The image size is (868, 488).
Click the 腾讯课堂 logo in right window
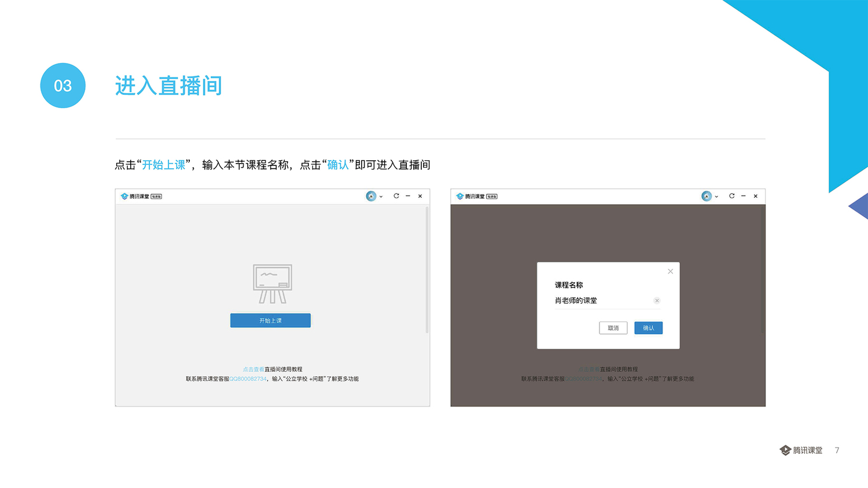[470, 197]
